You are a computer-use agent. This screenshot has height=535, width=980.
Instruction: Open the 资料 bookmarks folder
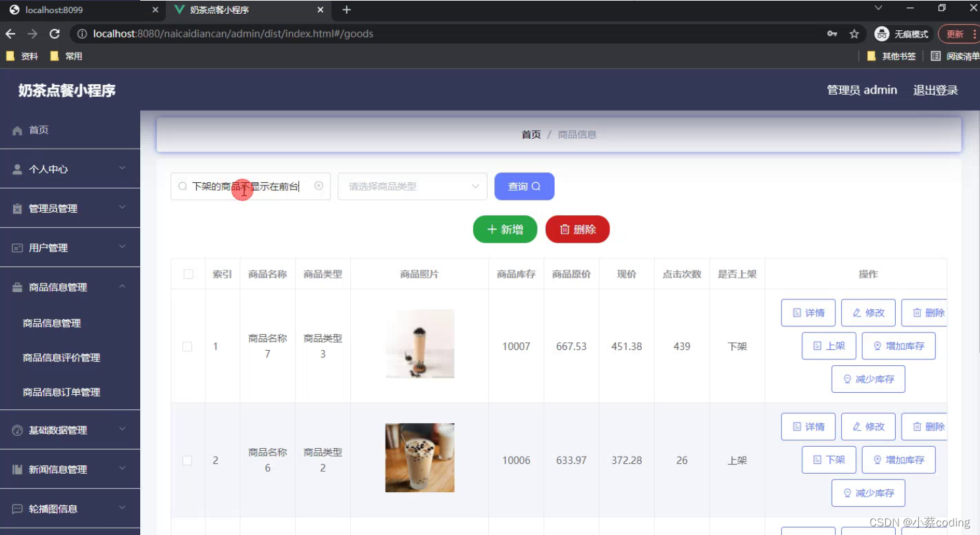(x=22, y=56)
